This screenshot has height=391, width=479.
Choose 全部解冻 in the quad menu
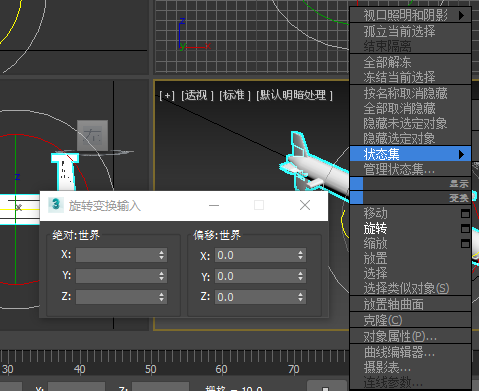pos(410,62)
